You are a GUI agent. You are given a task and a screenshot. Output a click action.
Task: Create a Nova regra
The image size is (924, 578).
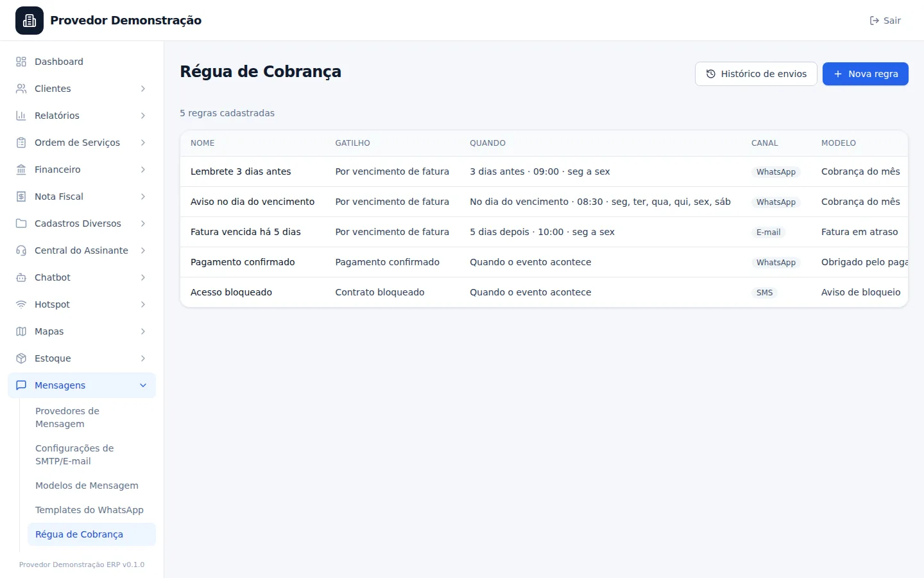point(866,74)
